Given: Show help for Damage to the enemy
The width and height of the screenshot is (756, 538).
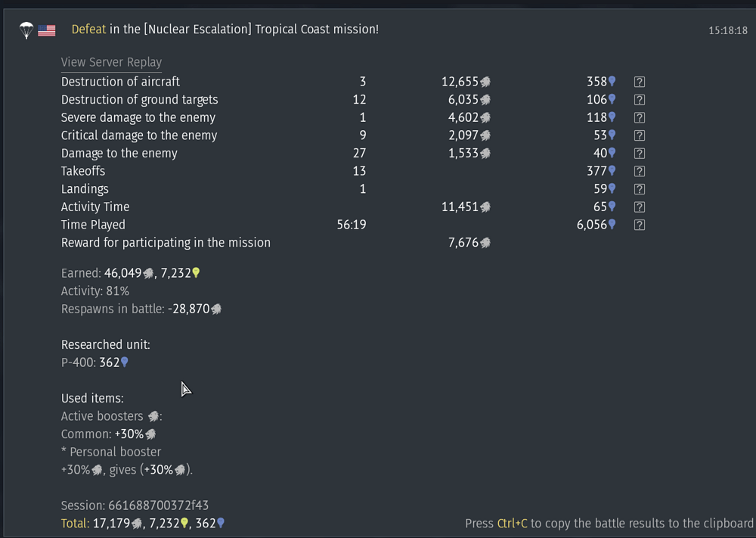Looking at the screenshot, I should pos(640,154).
